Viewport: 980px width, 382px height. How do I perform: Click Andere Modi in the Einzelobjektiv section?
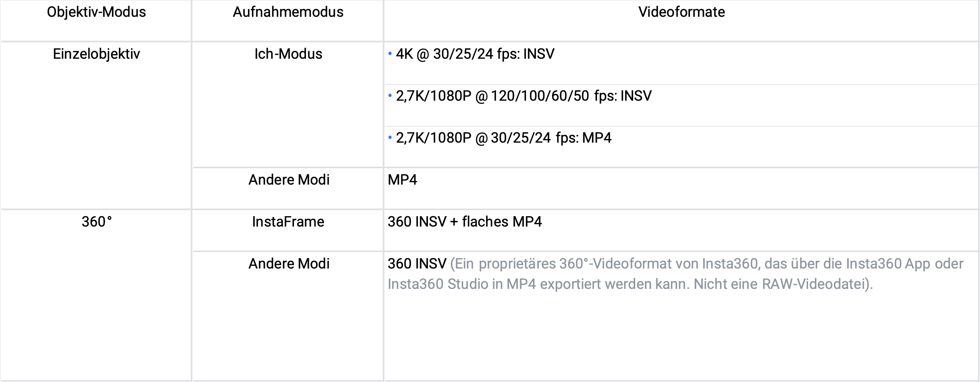click(x=289, y=180)
